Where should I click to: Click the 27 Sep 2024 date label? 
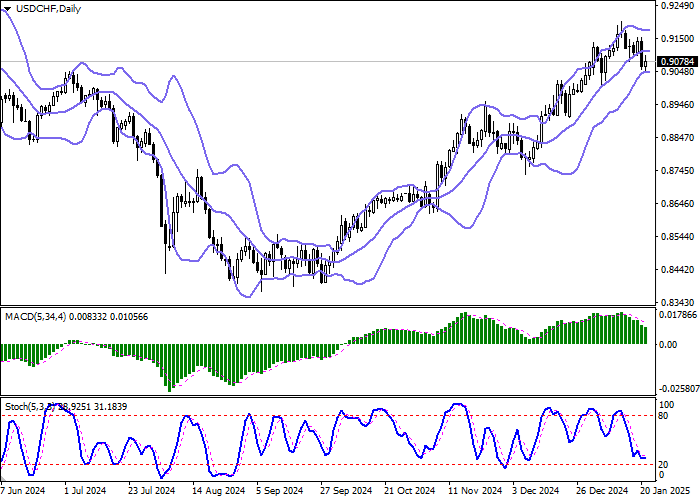344,491
